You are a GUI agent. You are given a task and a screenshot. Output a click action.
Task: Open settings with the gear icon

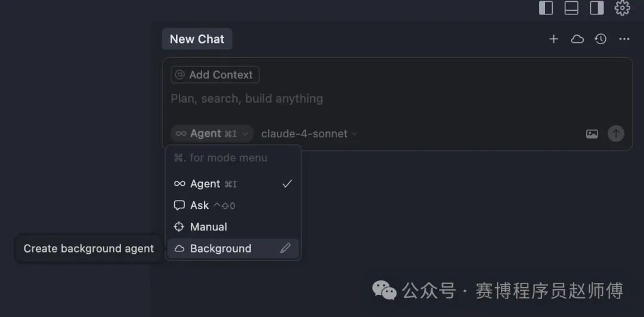pos(622,8)
